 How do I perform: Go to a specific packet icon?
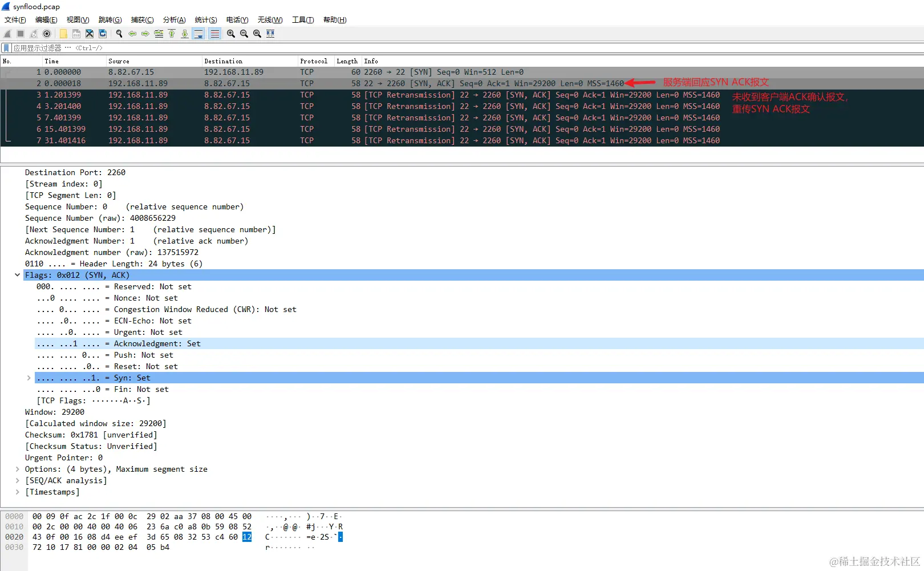click(159, 34)
